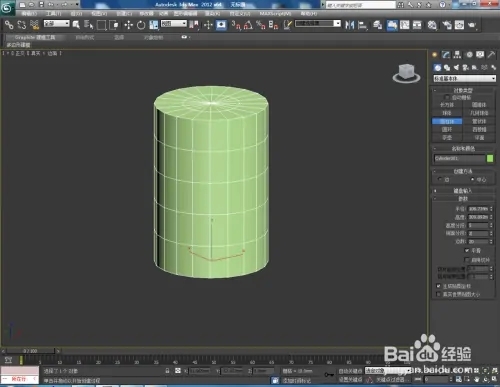The height and width of the screenshot is (387, 500).
Task: Select the Lights category in Create panel
Action: point(456,68)
